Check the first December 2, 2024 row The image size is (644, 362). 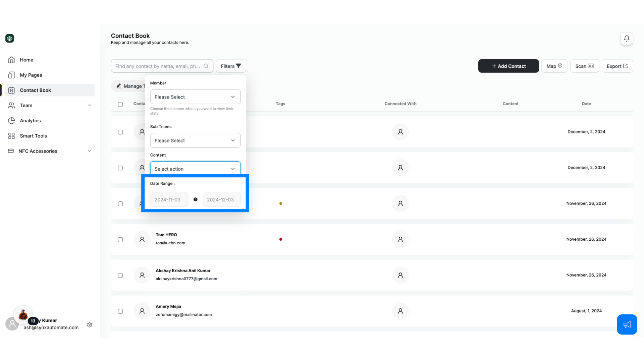click(120, 132)
